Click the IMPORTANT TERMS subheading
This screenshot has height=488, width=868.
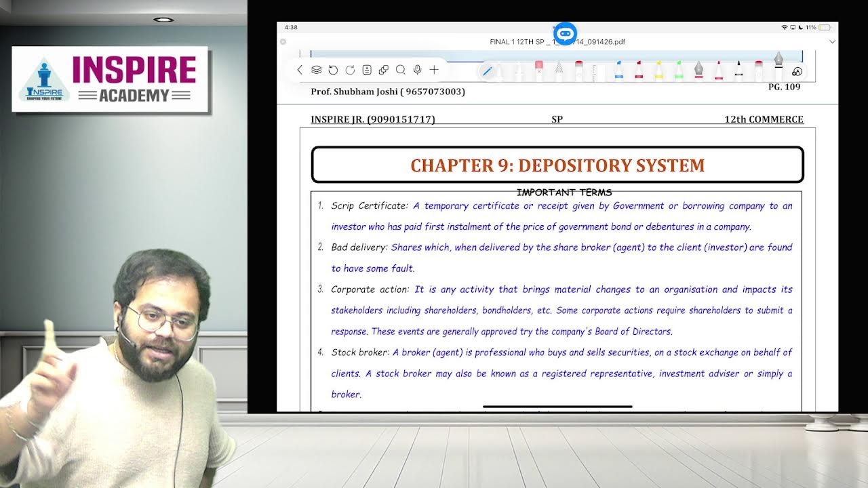[x=564, y=192]
